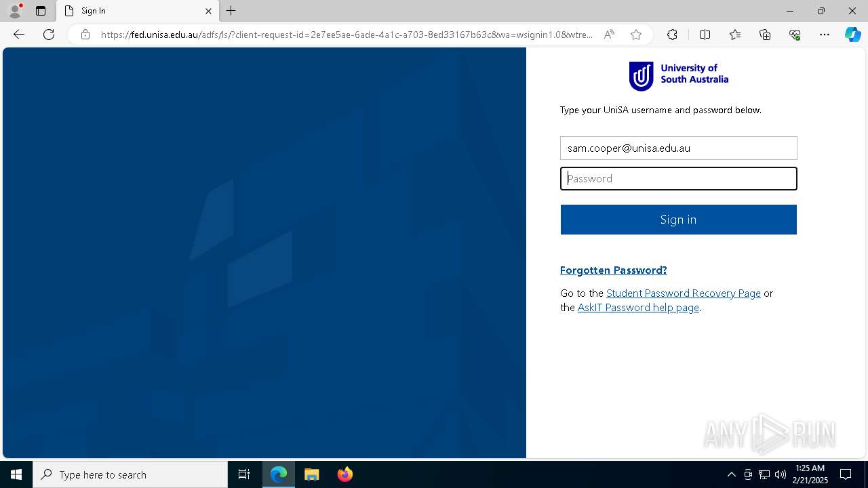Open volume control tray icon
Screen dimensions: 868x488
click(781, 474)
